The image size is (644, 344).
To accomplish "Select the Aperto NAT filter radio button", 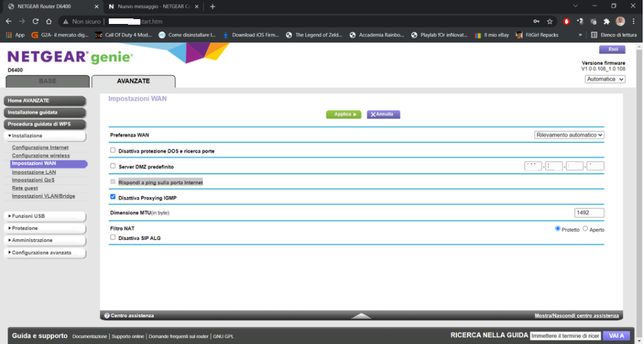I will (x=585, y=229).
